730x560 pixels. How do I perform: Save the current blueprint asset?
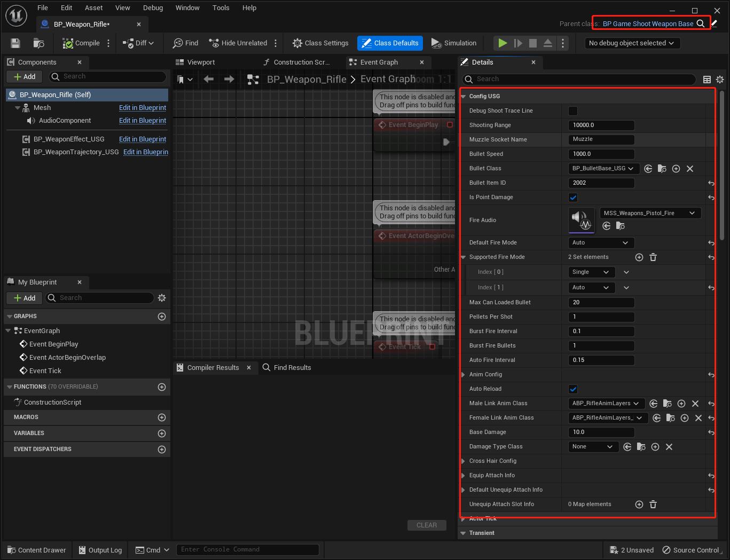15,43
